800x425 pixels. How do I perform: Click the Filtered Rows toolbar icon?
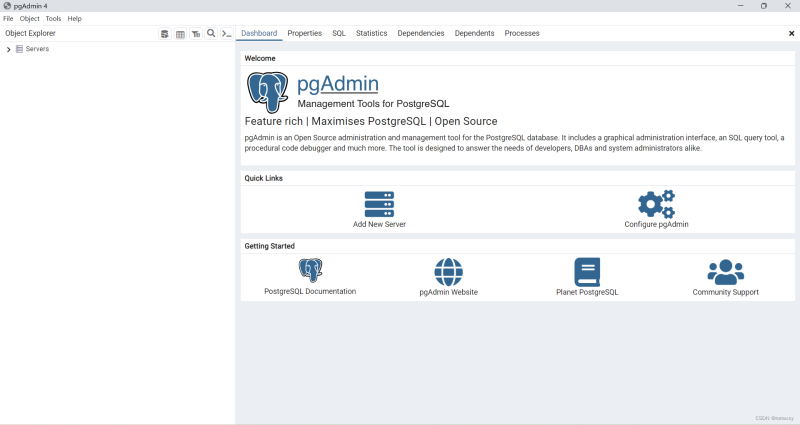click(x=195, y=34)
